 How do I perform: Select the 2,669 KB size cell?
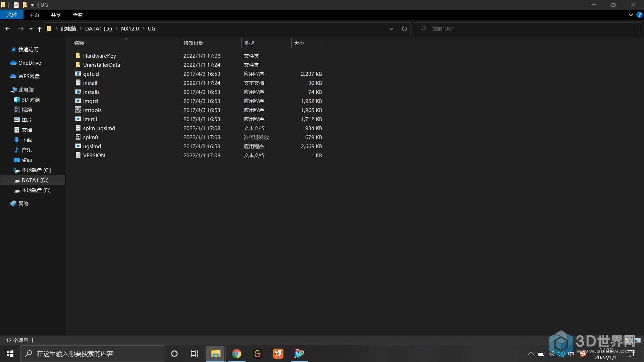tap(311, 146)
